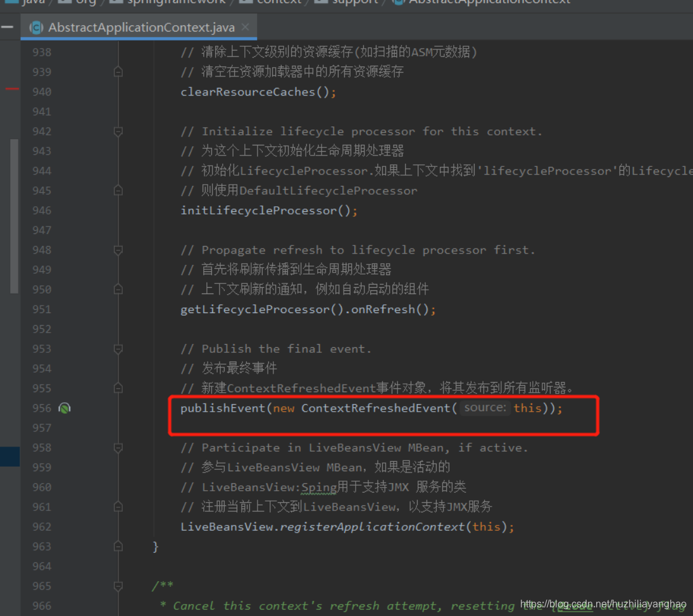The height and width of the screenshot is (616, 693).
Task: Click the ContextRefreshedEvent class name in code
Action: (376, 408)
